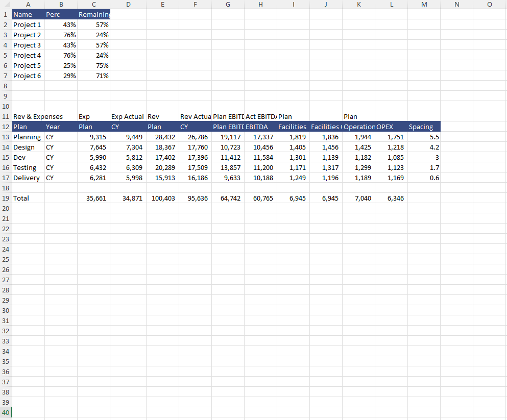Click Delivery's 1,249 facilities cell

[x=293, y=178]
